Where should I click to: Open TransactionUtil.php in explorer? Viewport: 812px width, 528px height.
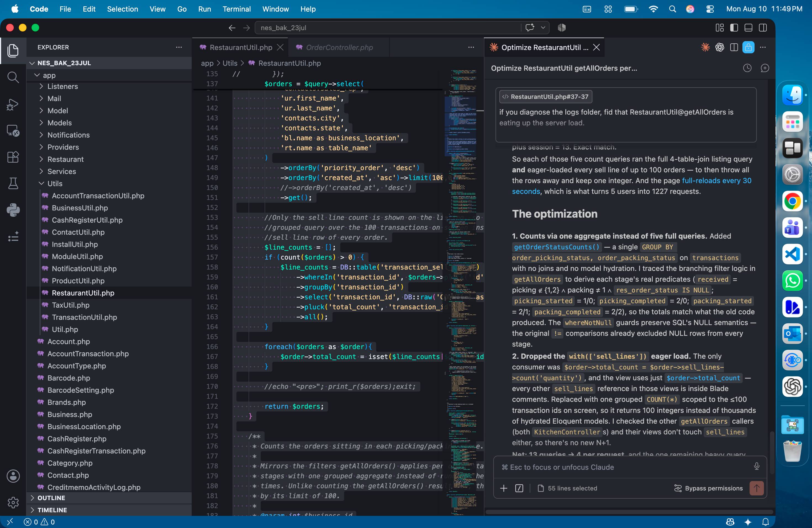84,317
